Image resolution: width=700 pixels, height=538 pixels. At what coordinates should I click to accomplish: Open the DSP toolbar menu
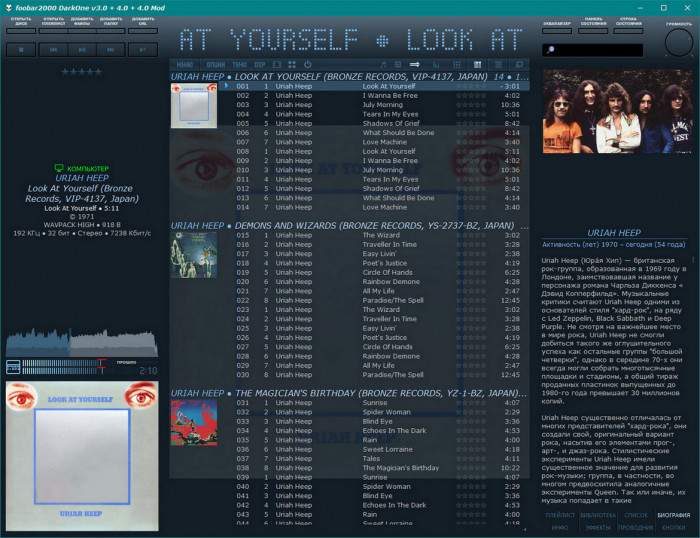260,65
